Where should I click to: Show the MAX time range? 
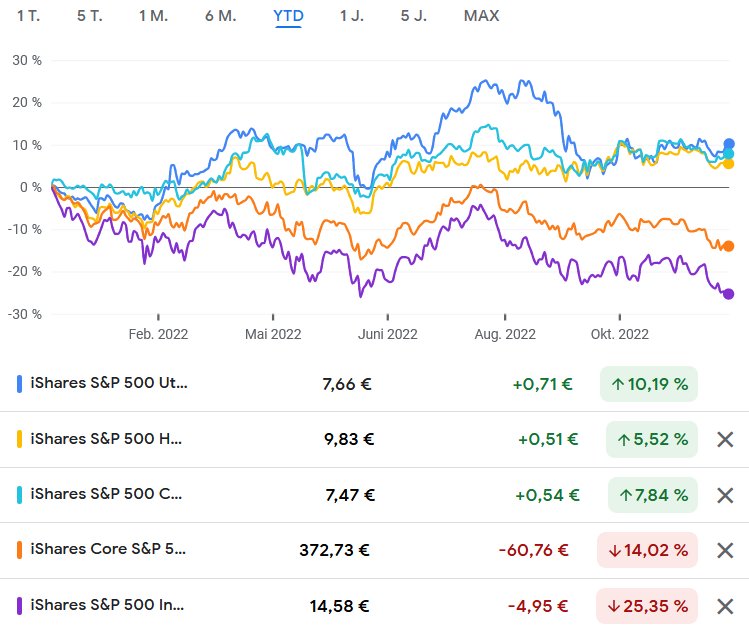(x=481, y=16)
